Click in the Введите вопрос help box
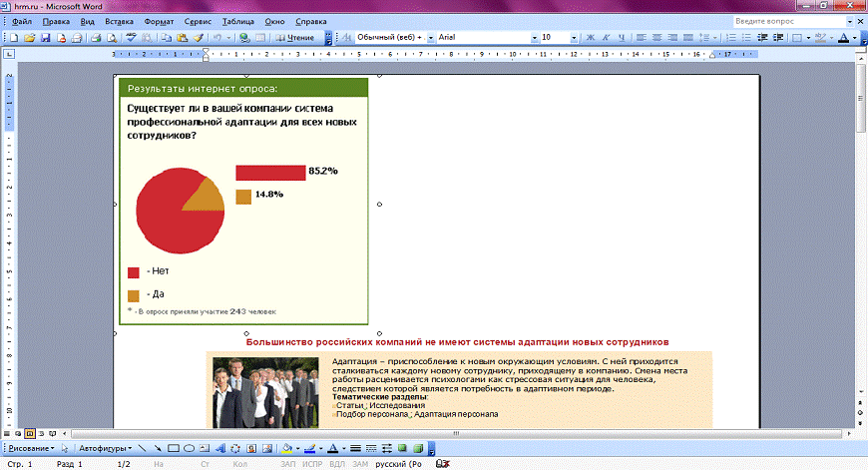This screenshot has height=470, width=868. pos(787,21)
